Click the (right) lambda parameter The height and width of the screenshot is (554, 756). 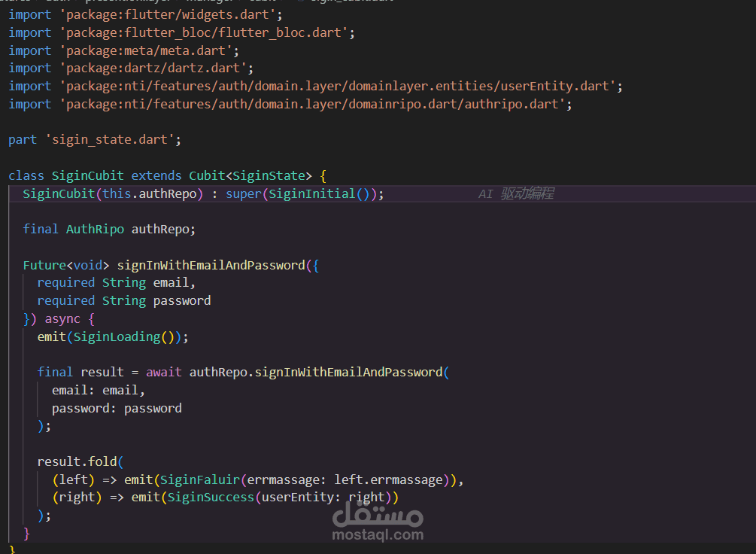point(77,497)
